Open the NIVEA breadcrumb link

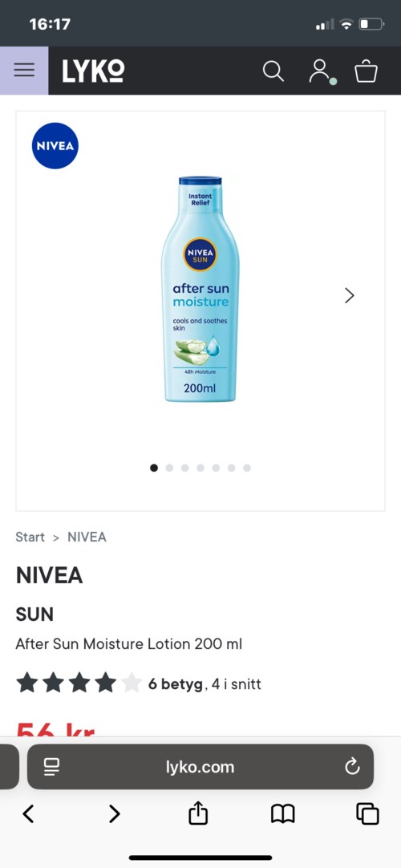[87, 537]
